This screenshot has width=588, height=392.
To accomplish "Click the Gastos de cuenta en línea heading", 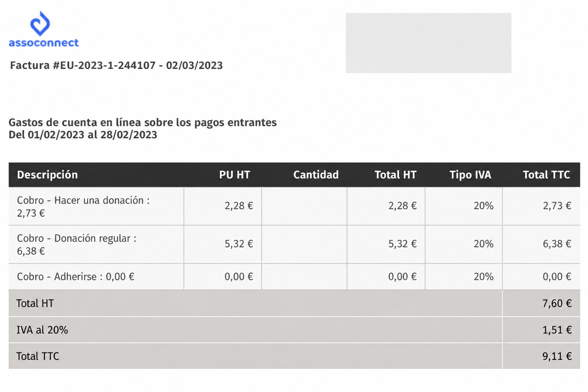I will tap(142, 122).
